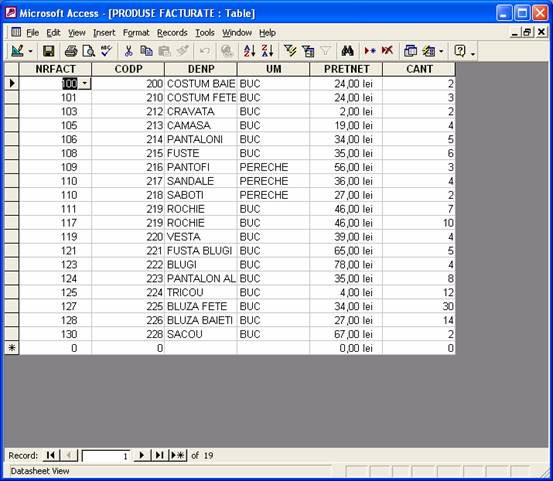This screenshot has height=481, width=553.
Task: Jump to last record navigation button
Action: click(160, 455)
